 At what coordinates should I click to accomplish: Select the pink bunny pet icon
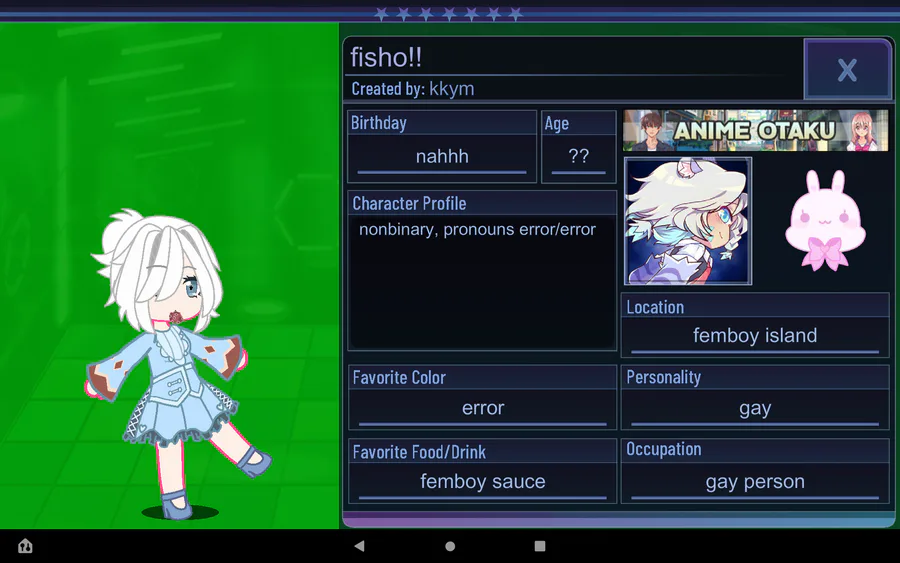tap(825, 220)
